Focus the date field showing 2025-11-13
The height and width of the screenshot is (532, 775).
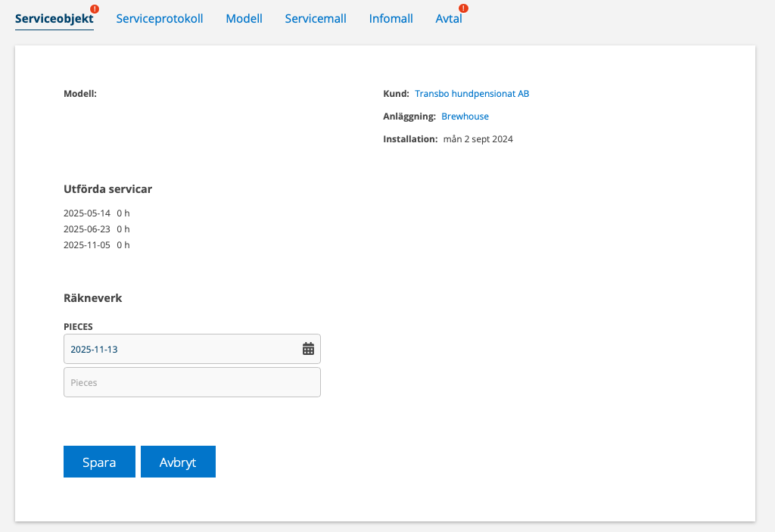point(182,349)
